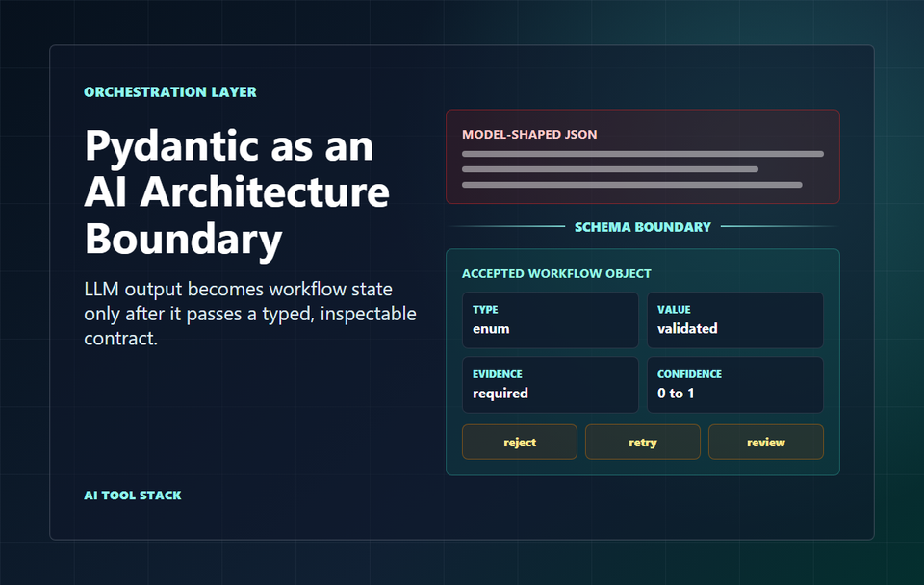
Task: Click the MODEL-SHAPED JSON label
Action: pos(529,135)
